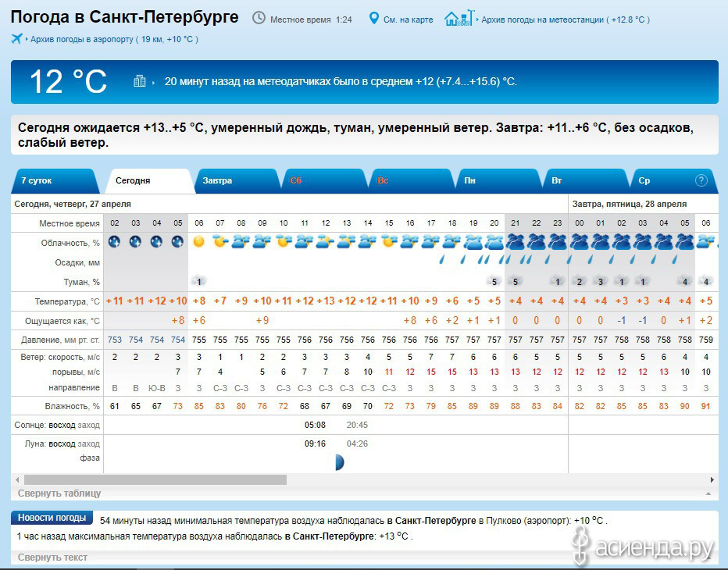The height and width of the screenshot is (570, 728).
Task: Open the Пн forecast tab
Action: pyautogui.click(x=498, y=180)
